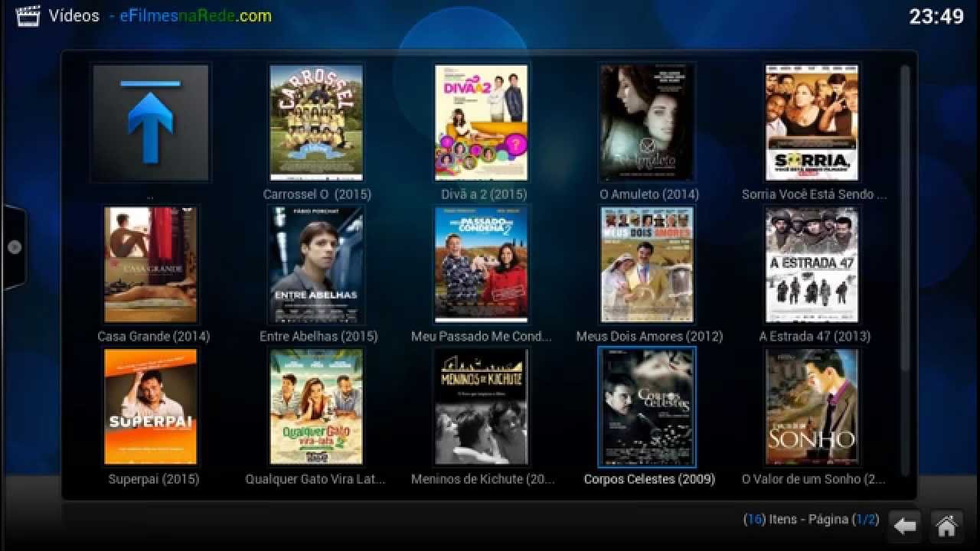Click the back arrow button

[x=906, y=526]
